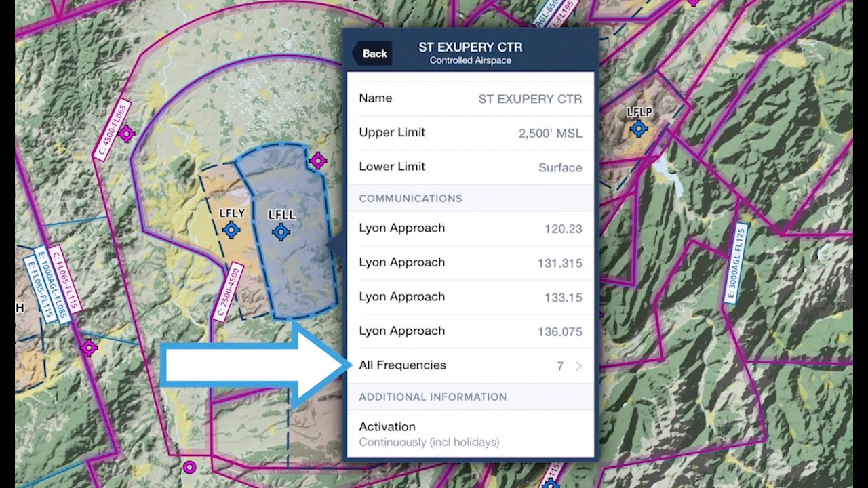Open the All Frequencies list
Viewport: 868px width, 488px height.
pyautogui.click(x=471, y=366)
